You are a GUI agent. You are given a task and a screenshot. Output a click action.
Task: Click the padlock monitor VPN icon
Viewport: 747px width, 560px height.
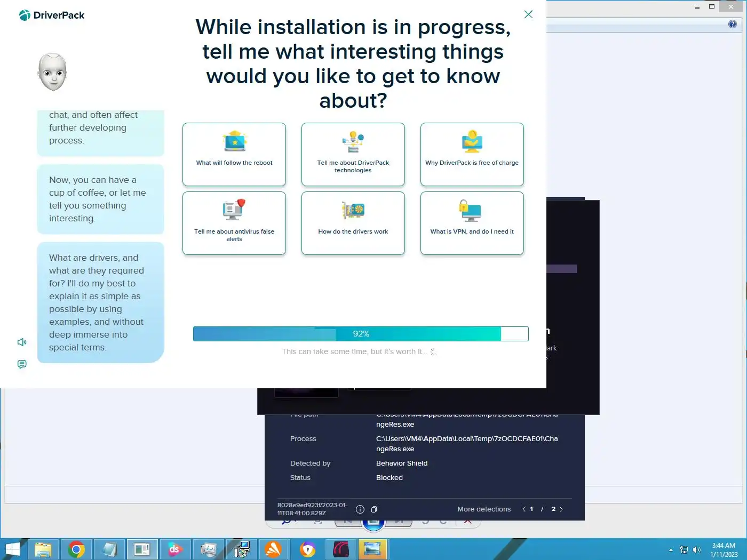470,210
